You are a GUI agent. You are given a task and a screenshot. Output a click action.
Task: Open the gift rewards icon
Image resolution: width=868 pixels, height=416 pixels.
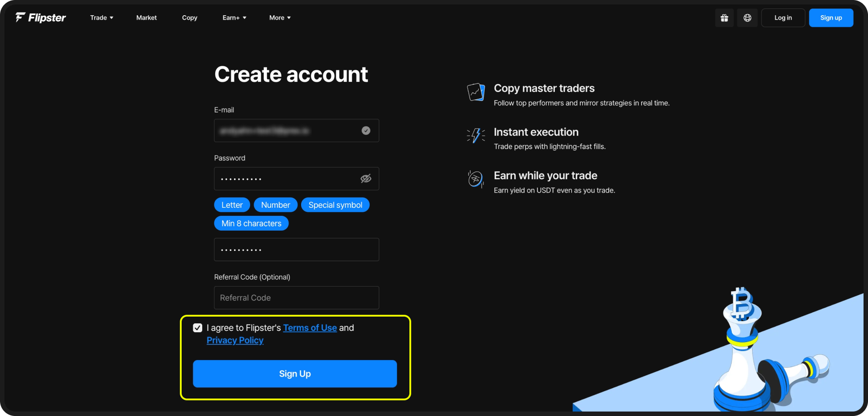(724, 18)
